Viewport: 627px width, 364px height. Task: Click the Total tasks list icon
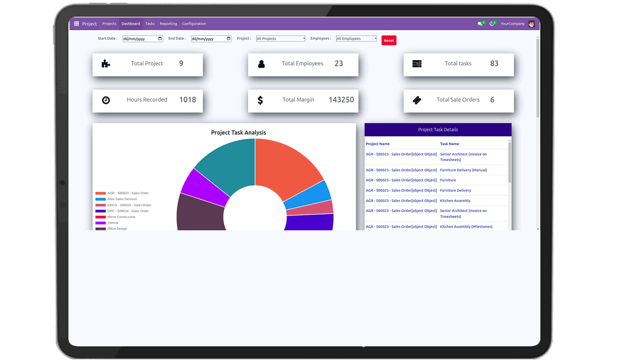click(416, 64)
